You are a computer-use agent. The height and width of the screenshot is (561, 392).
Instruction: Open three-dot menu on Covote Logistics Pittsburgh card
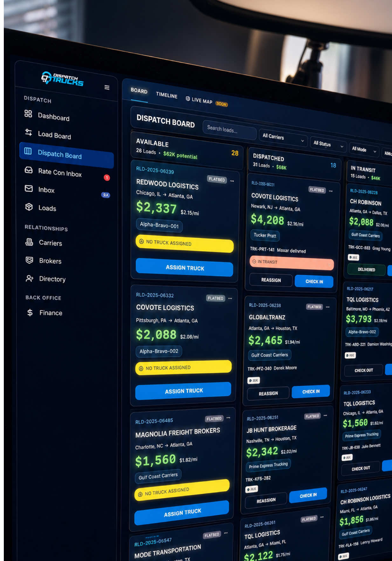tap(230, 298)
